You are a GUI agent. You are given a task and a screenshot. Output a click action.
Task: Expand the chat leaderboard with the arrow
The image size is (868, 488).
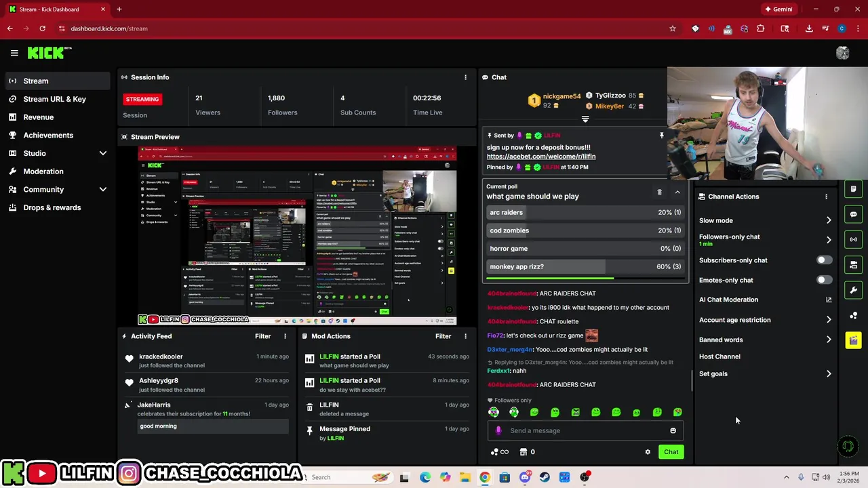(585, 119)
